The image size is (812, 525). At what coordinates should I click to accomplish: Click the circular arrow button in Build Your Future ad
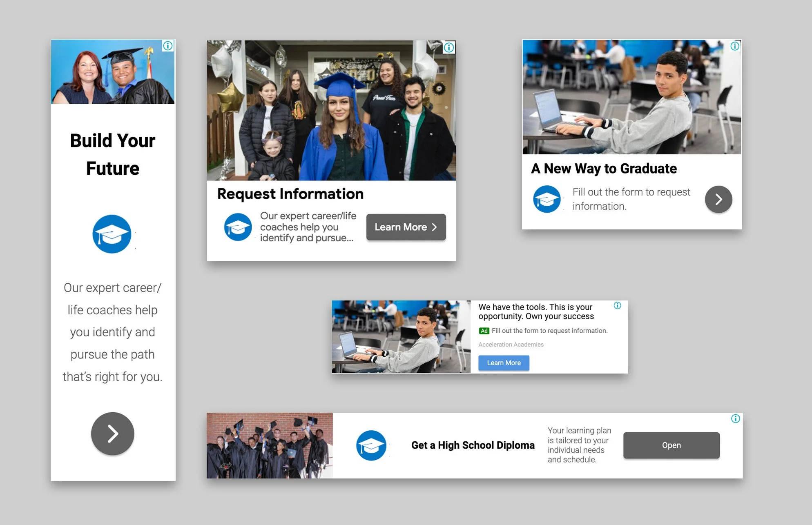click(112, 434)
